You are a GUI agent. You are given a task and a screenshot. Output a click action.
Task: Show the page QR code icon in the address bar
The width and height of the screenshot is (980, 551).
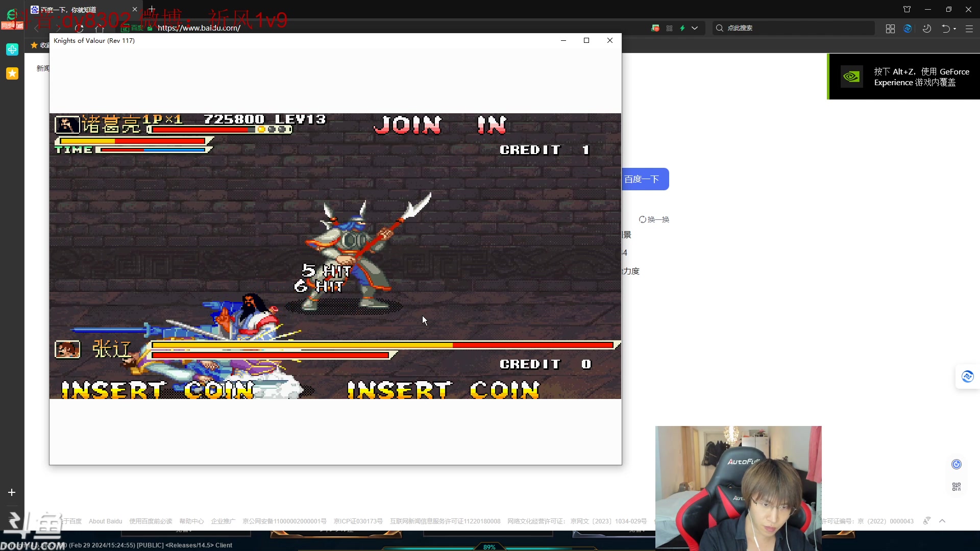coord(669,28)
